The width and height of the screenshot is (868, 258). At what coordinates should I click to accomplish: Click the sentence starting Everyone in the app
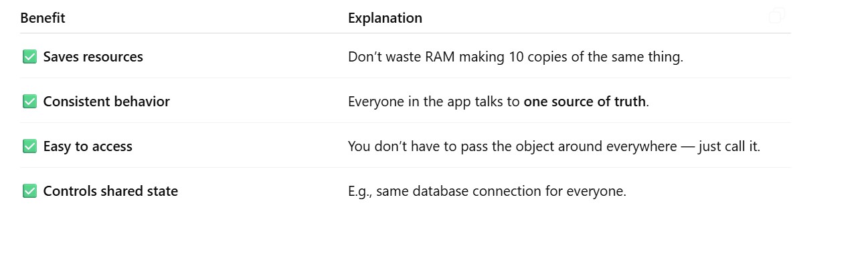pyautogui.click(x=499, y=102)
